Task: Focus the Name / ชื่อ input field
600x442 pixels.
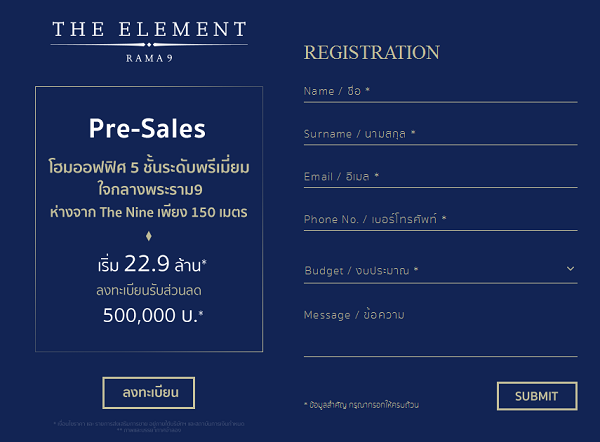Action: [x=440, y=92]
